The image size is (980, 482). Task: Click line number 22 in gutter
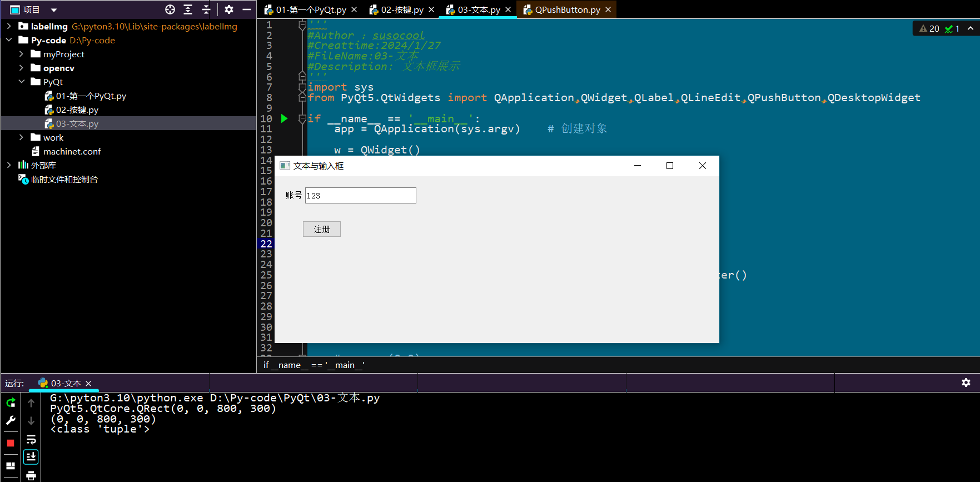(x=266, y=244)
